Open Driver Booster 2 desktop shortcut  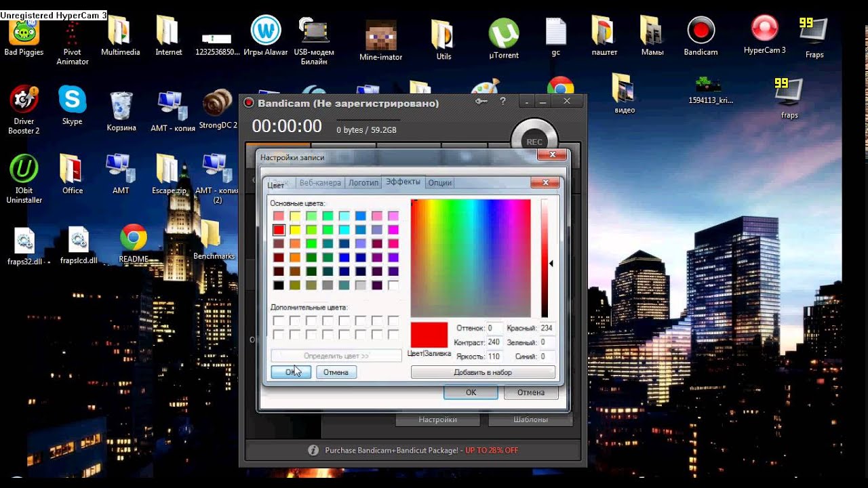(x=24, y=110)
